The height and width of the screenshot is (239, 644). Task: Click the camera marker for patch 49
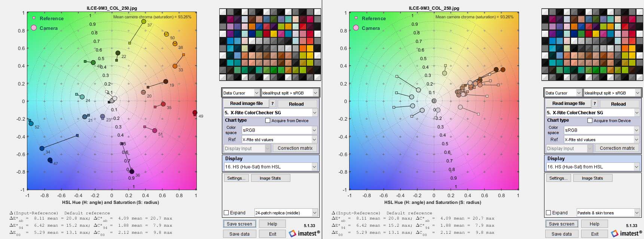click(x=195, y=113)
